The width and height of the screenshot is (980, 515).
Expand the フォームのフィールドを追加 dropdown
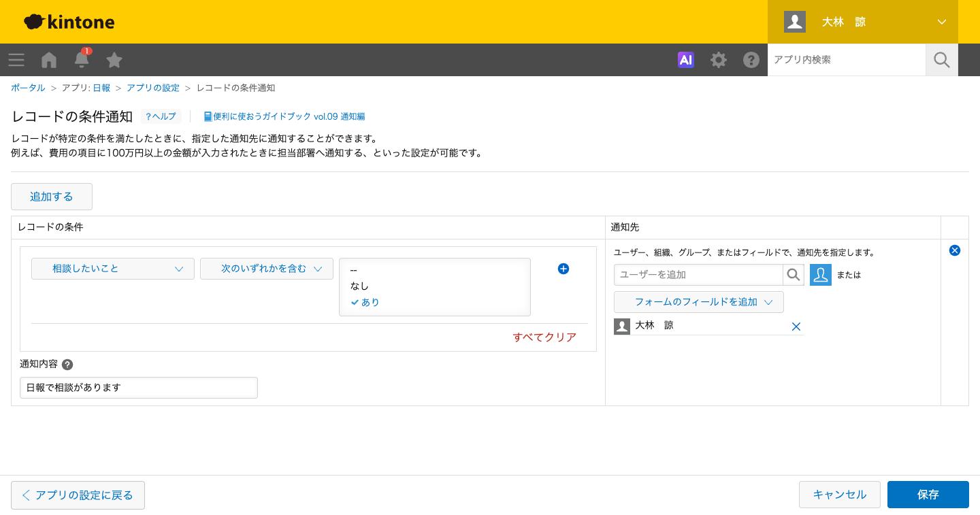tap(699, 302)
